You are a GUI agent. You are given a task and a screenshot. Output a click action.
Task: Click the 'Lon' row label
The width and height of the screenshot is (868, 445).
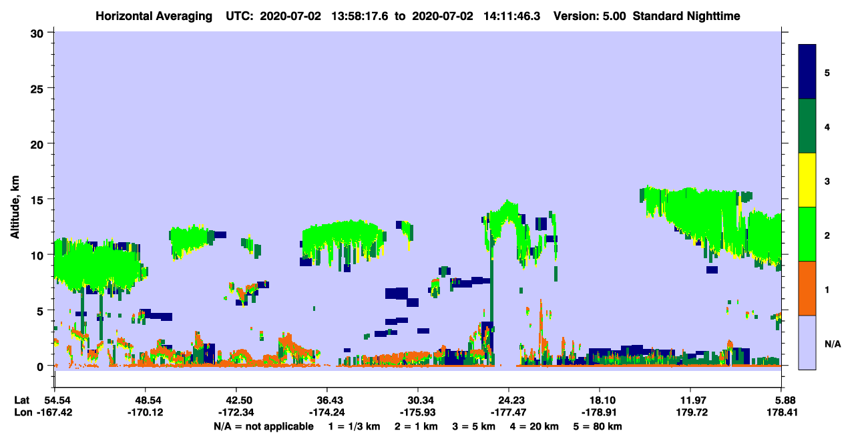point(22,412)
